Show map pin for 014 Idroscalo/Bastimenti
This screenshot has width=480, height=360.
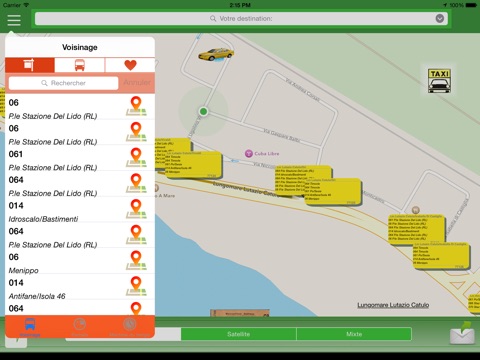tap(136, 209)
